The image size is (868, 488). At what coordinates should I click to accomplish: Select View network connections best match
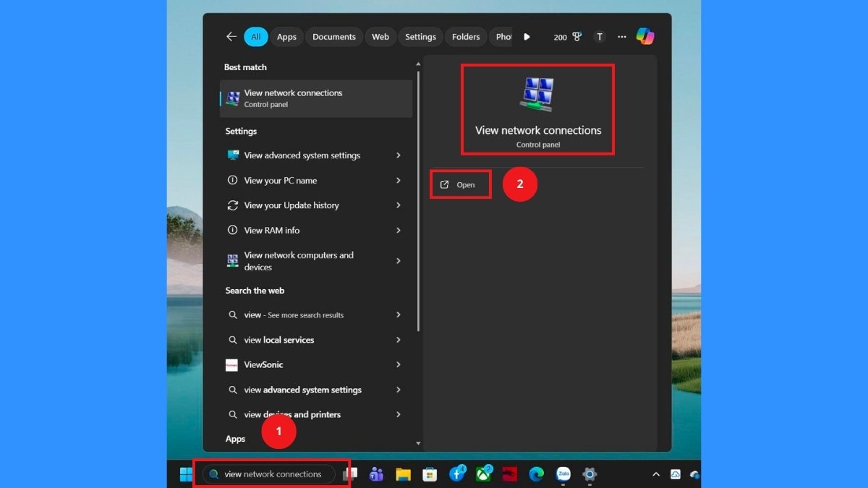click(x=316, y=98)
